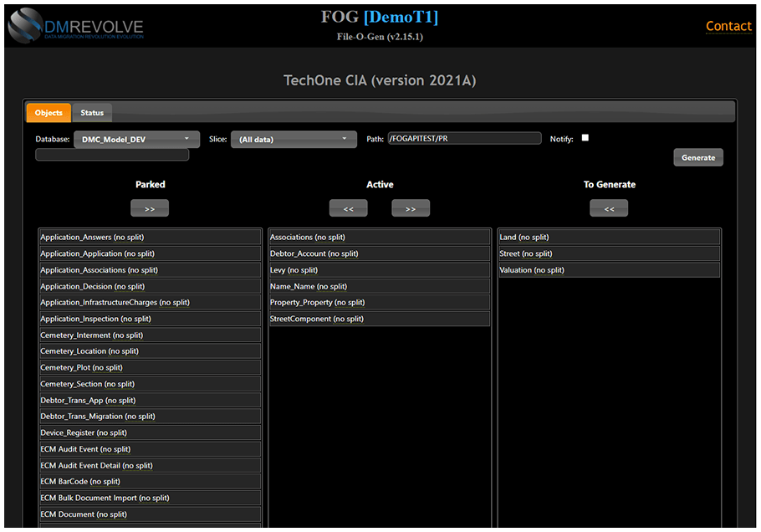
Task: Open the Contact link
Action: [x=728, y=26]
